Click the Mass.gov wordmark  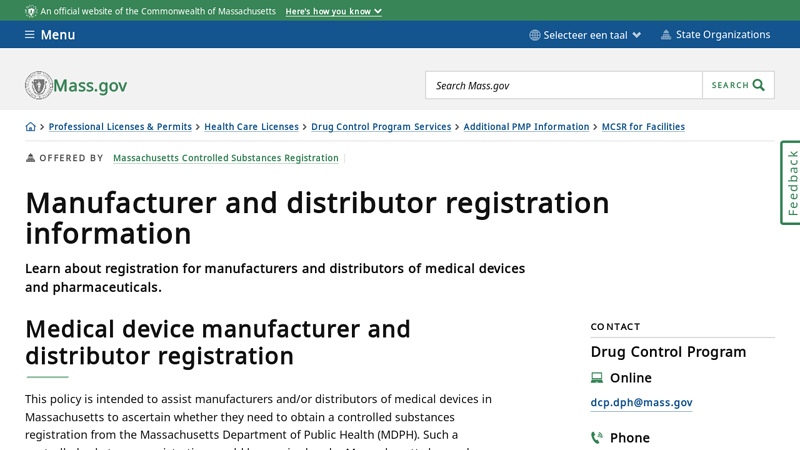click(x=90, y=86)
